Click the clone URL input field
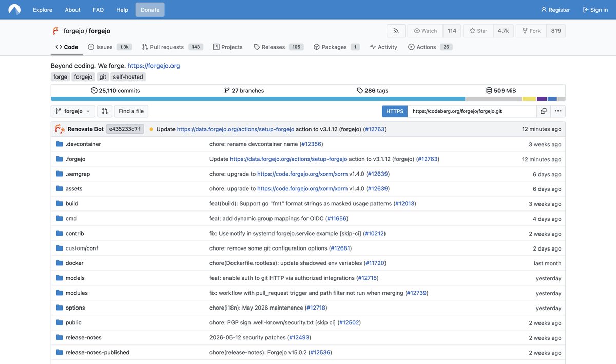 pos(472,111)
